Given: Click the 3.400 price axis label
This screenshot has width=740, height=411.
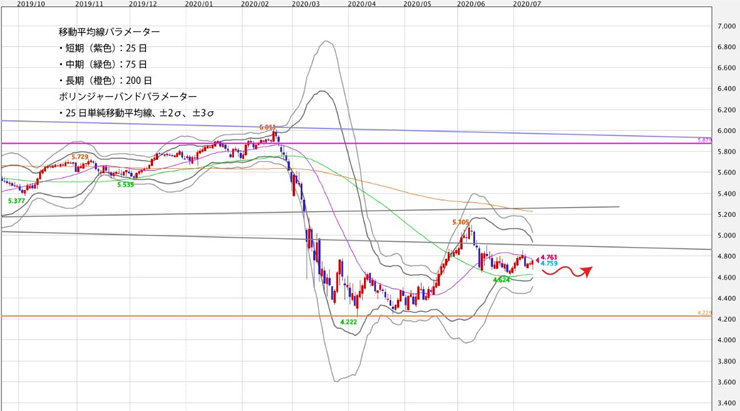Looking at the screenshot, I should (x=727, y=403).
